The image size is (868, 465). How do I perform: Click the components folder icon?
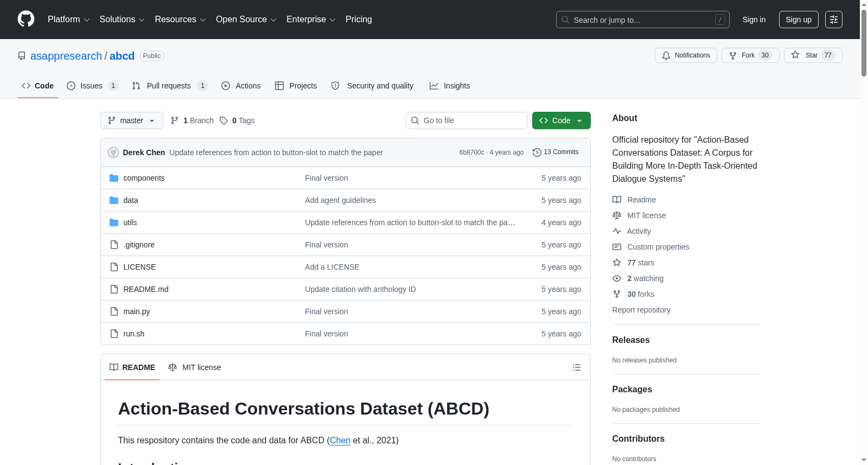click(114, 178)
